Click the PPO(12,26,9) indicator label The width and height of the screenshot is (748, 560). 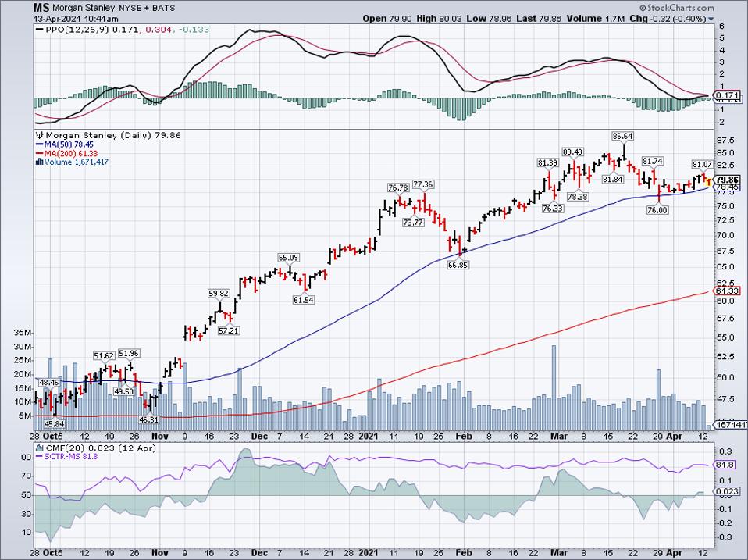pos(77,30)
